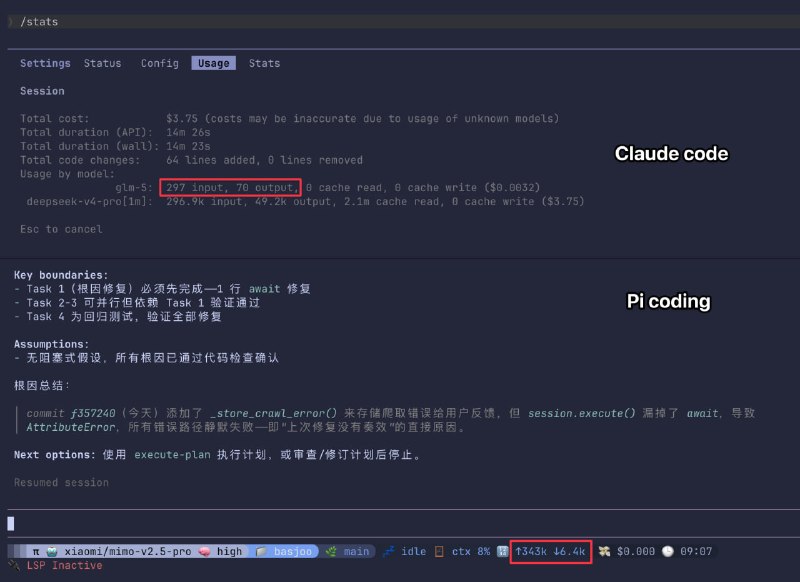Image resolution: width=800 pixels, height=582 pixels.
Task: Click the plug icon beside LSP Inactive
Action: pos(14,565)
